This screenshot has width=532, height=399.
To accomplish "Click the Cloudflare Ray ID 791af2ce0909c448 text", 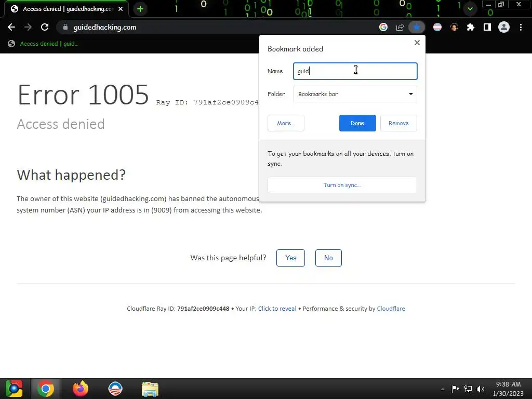I will click(x=178, y=309).
